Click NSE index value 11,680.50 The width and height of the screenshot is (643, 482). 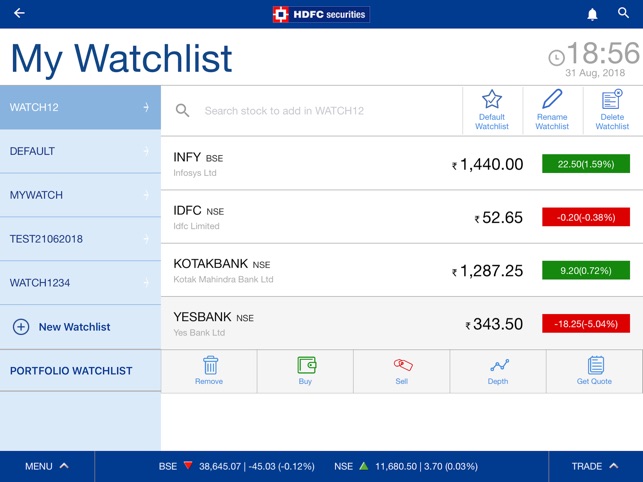[396, 466]
